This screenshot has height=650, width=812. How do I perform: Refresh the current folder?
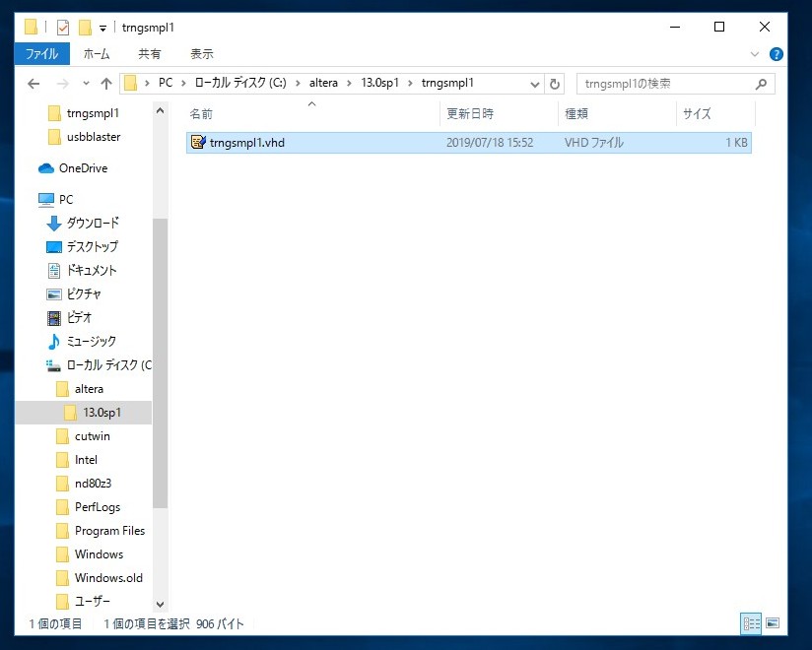555,84
